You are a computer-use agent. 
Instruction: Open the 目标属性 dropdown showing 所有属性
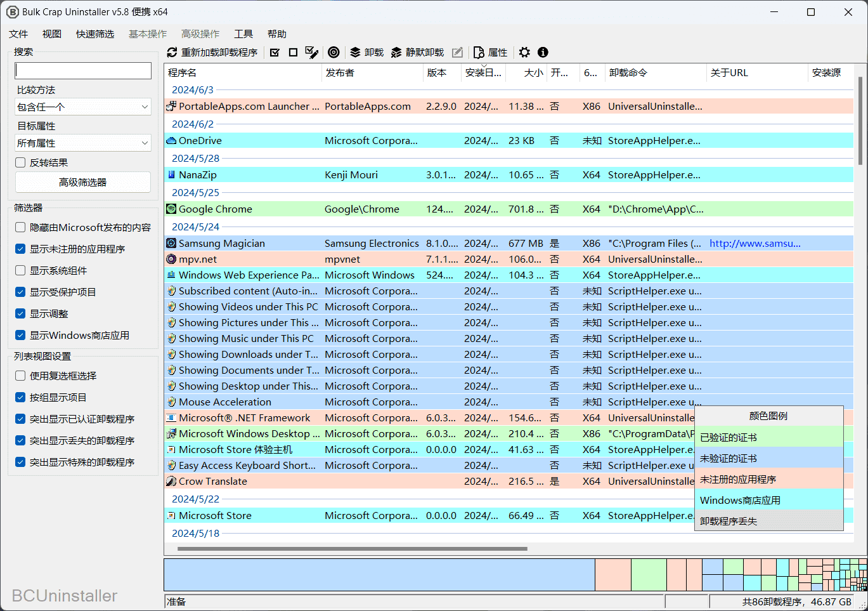[x=83, y=143]
